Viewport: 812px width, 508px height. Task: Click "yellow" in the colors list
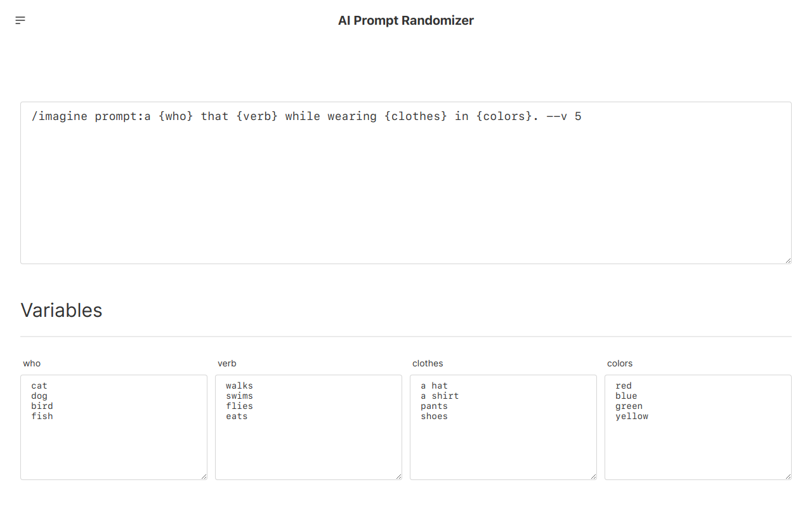[632, 416]
